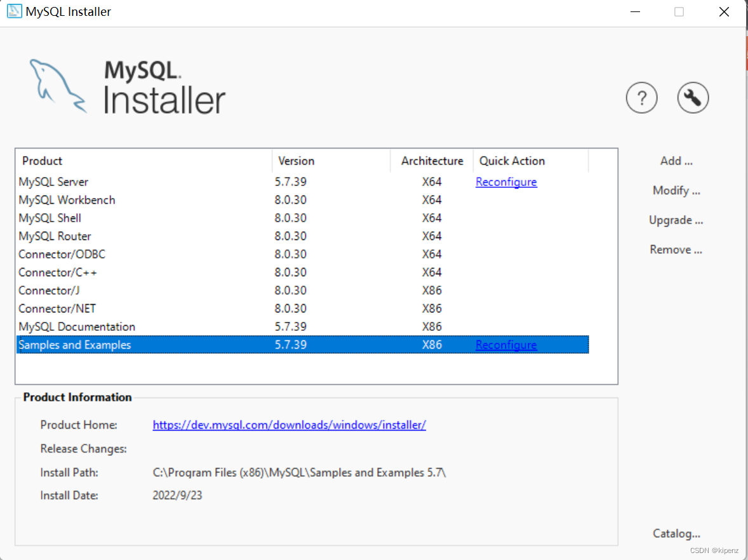Click the wrench settings icon

click(693, 98)
